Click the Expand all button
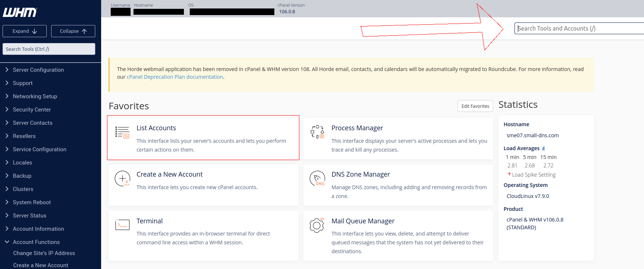 (x=25, y=31)
